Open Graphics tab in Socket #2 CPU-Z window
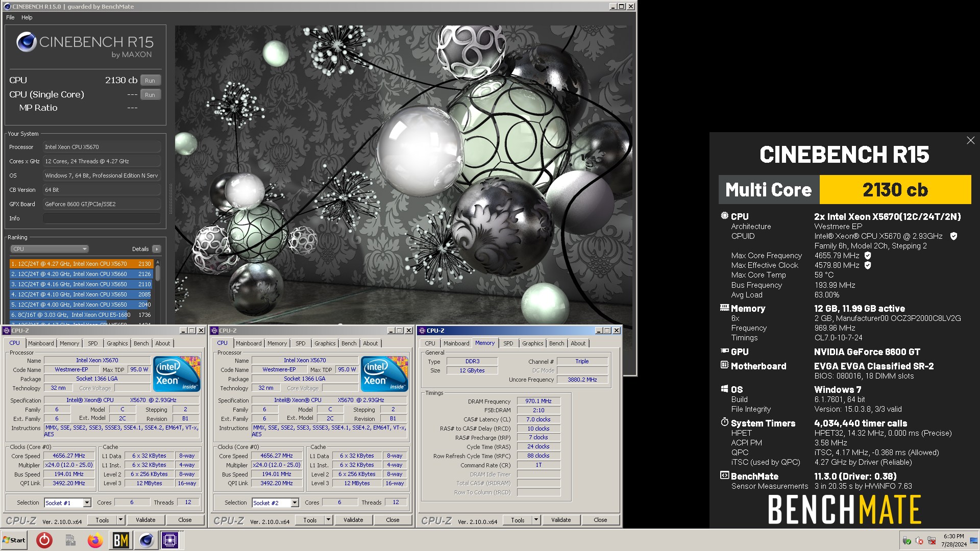The width and height of the screenshot is (980, 551). click(325, 343)
